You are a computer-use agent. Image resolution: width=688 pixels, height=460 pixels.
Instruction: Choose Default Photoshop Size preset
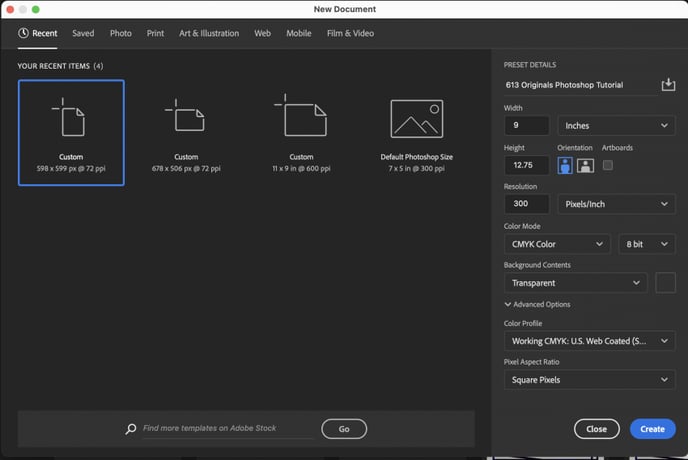(416, 133)
